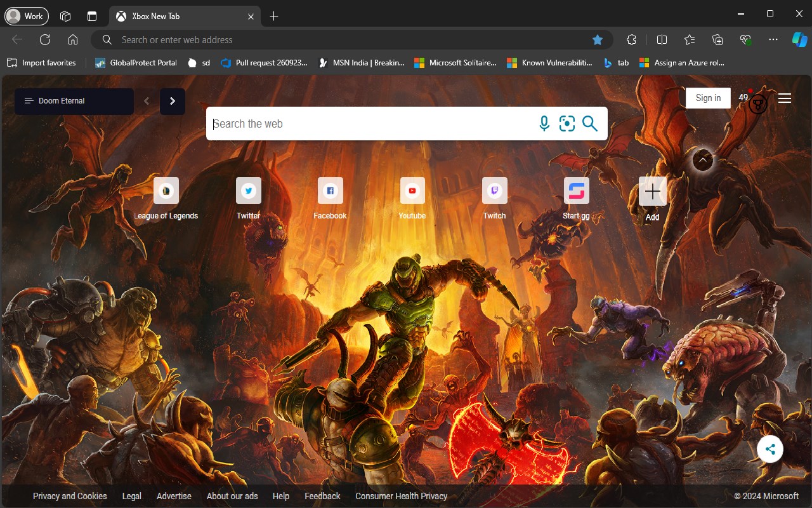
Task: Start voice search with microphone icon
Action: 544,123
